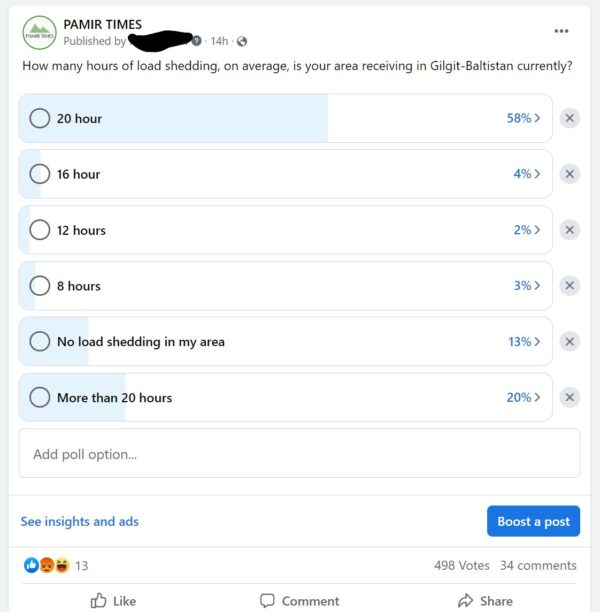Select the 16 hour radio option
Image resolution: width=600 pixels, height=612 pixels.
pyautogui.click(x=40, y=174)
